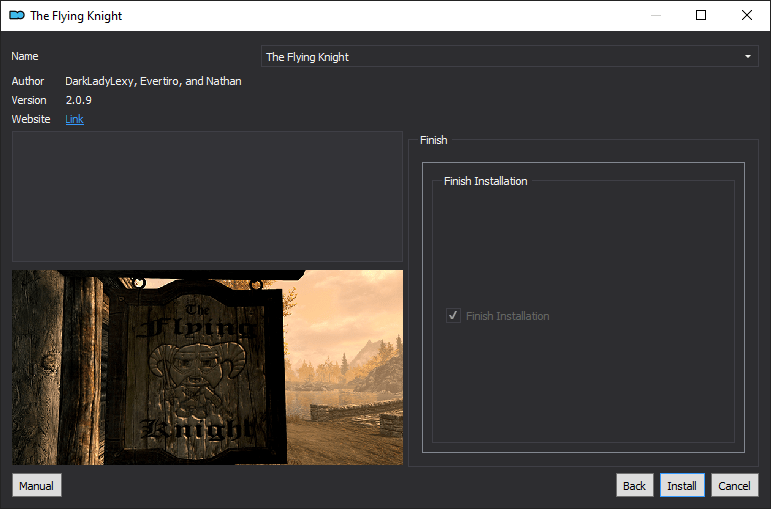
Task: Click the Finish Installation checkbox label text
Action: click(507, 316)
